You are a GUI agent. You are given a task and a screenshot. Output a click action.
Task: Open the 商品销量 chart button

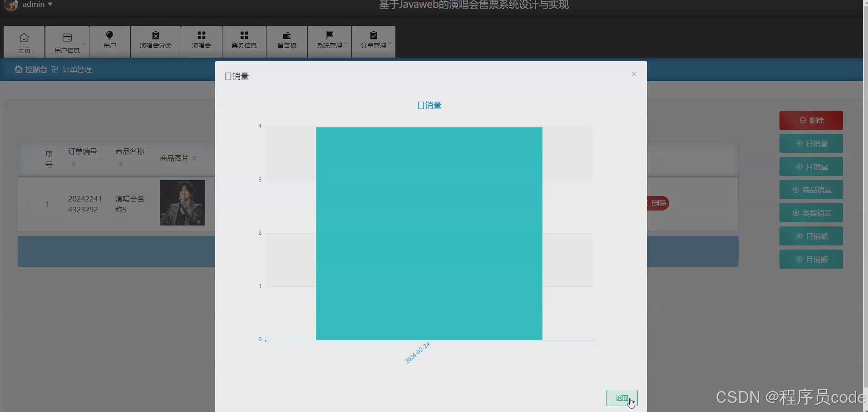click(x=811, y=190)
